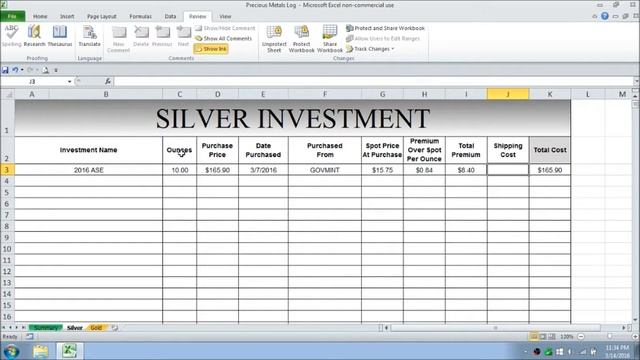The width and height of the screenshot is (640, 360).
Task: Open the Undo history dropdown arrow
Action: pyautogui.click(x=22, y=70)
